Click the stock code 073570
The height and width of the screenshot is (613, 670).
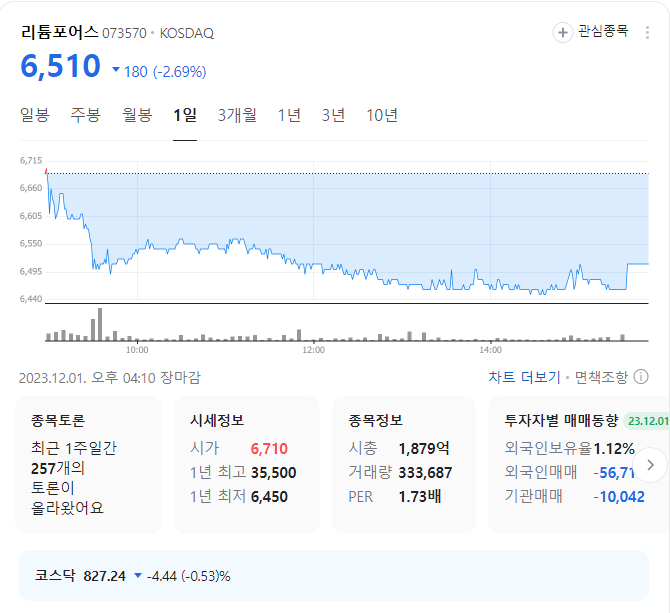pyautogui.click(x=124, y=33)
